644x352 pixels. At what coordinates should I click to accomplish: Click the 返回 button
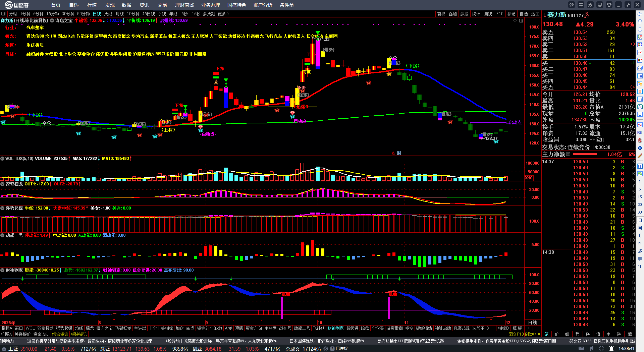(535, 14)
